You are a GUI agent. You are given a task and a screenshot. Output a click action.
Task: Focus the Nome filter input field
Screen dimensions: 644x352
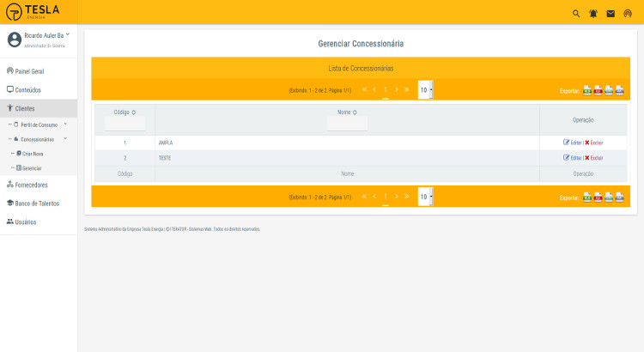coord(347,124)
